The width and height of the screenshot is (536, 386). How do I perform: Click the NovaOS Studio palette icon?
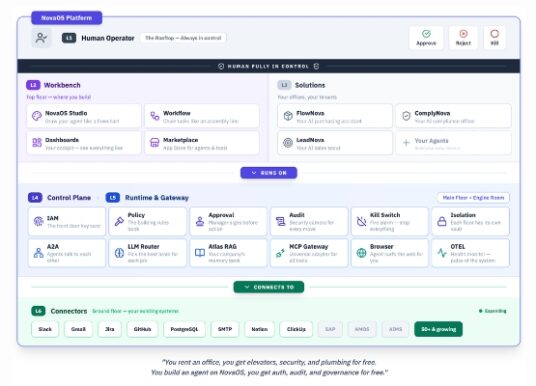point(37,116)
